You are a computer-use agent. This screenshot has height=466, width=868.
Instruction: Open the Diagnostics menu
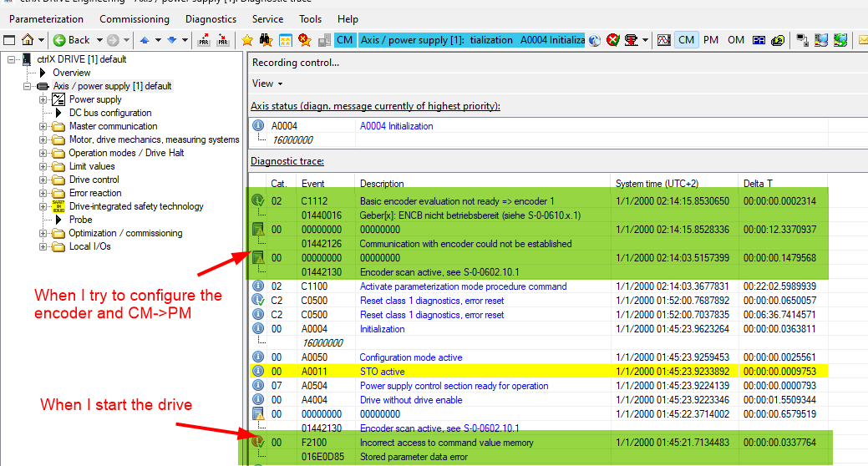coord(211,18)
